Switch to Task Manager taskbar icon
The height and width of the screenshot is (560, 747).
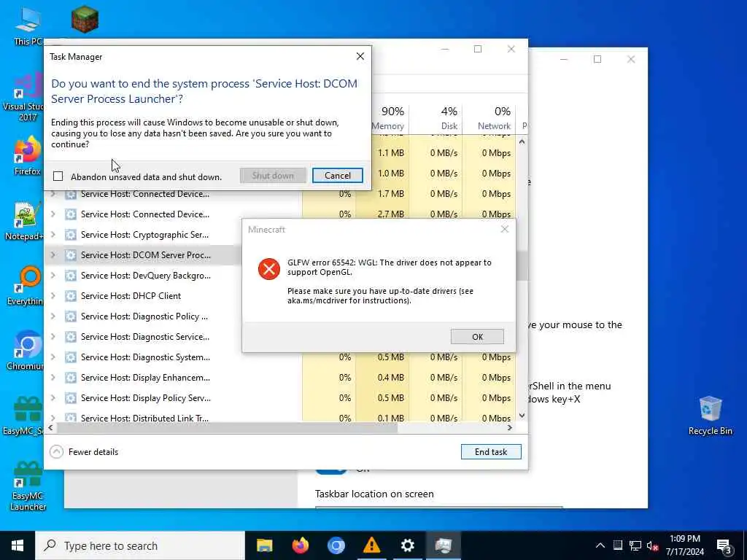pyautogui.click(x=443, y=545)
